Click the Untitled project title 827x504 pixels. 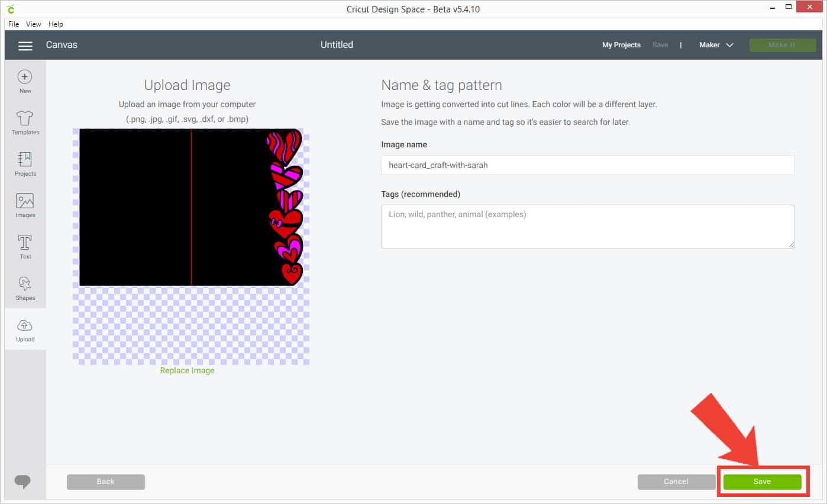pyautogui.click(x=337, y=45)
